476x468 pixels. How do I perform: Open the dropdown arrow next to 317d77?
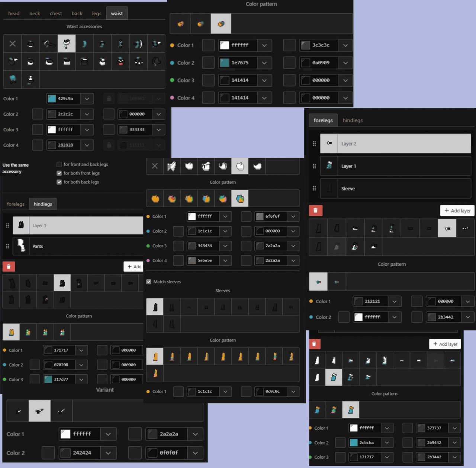81,379
